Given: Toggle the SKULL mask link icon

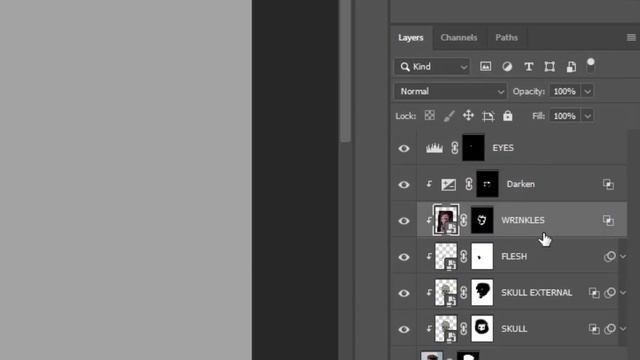Looking at the screenshot, I should pos(464,329).
